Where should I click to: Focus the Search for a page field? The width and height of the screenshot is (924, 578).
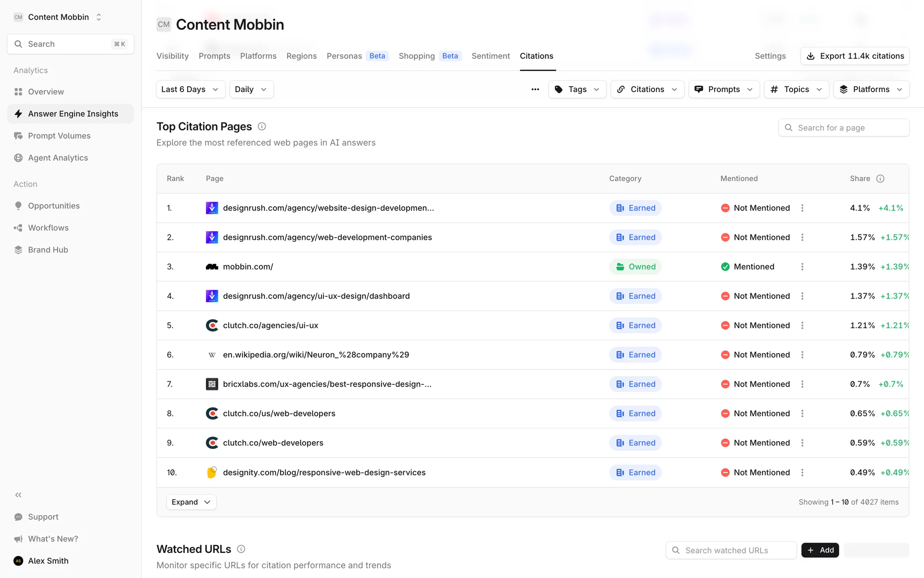coord(849,128)
